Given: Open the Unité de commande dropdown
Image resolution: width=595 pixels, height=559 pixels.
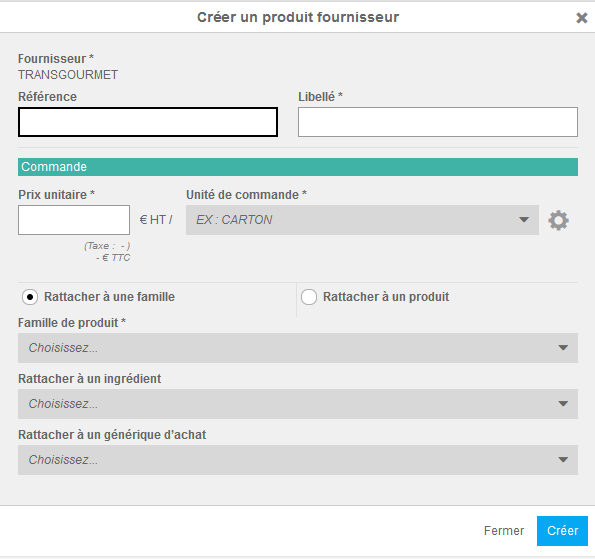Looking at the screenshot, I should (x=362, y=220).
